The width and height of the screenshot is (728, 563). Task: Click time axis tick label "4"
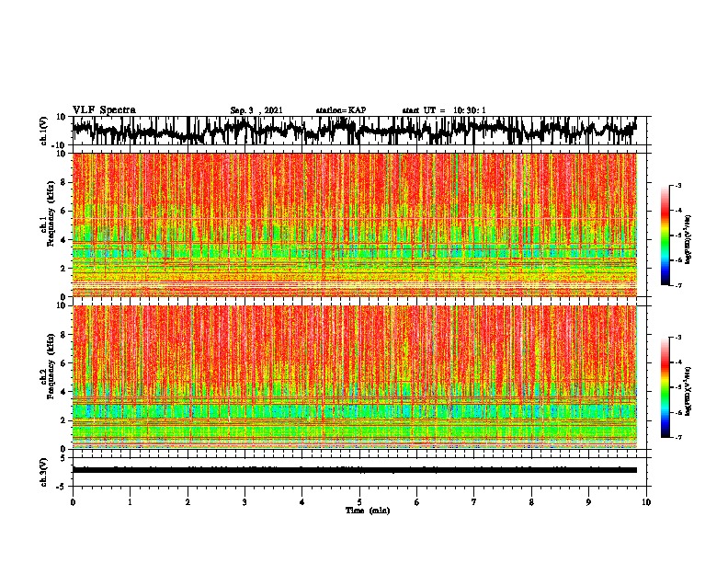click(x=302, y=502)
